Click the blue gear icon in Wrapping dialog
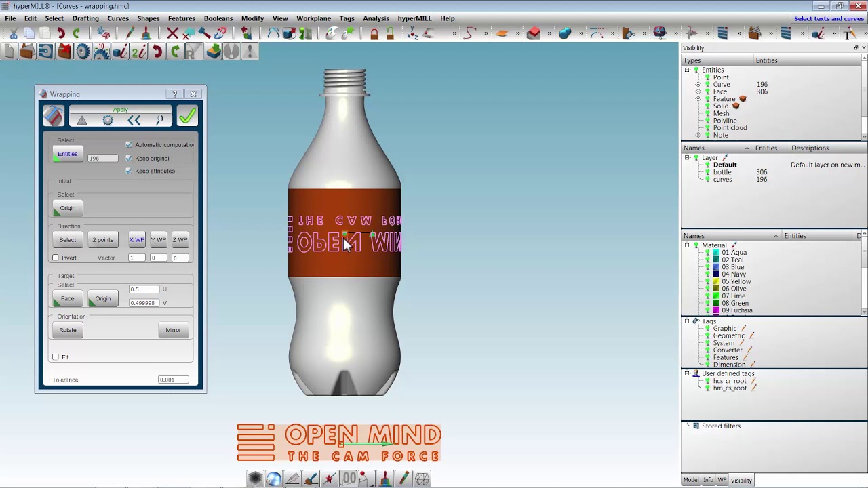This screenshot has width=868, height=488. [108, 121]
